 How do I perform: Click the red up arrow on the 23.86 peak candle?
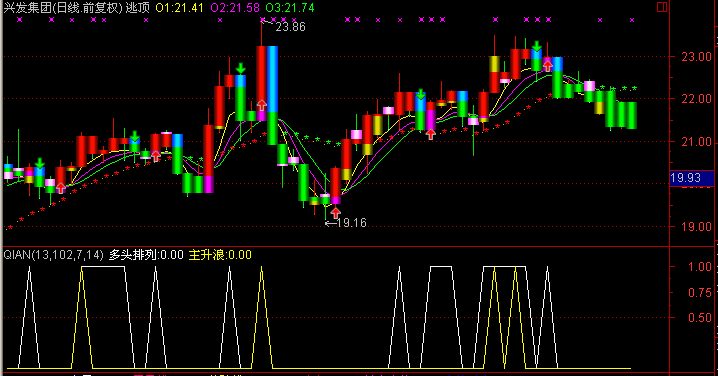tap(261, 105)
